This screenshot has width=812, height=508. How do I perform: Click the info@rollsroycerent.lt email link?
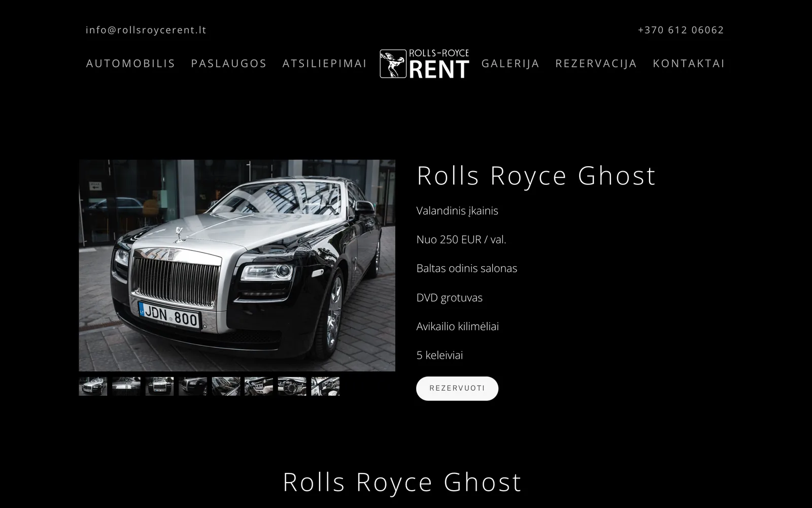(146, 30)
